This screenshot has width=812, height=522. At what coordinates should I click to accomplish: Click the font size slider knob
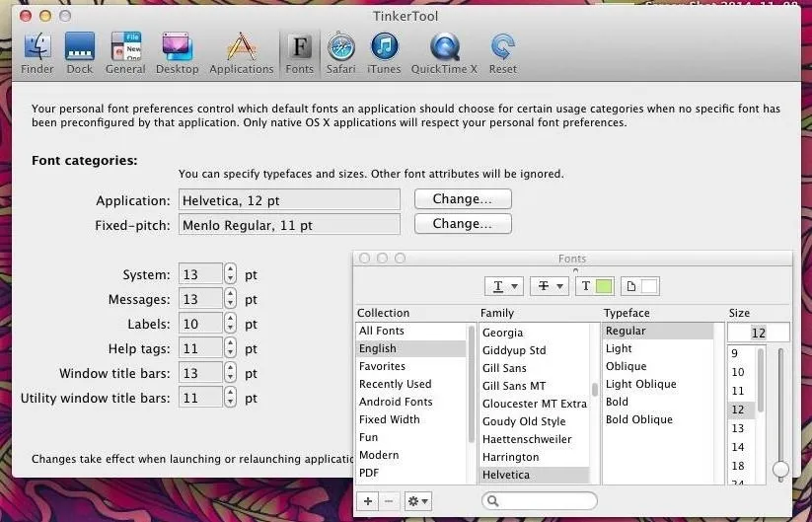(x=780, y=469)
